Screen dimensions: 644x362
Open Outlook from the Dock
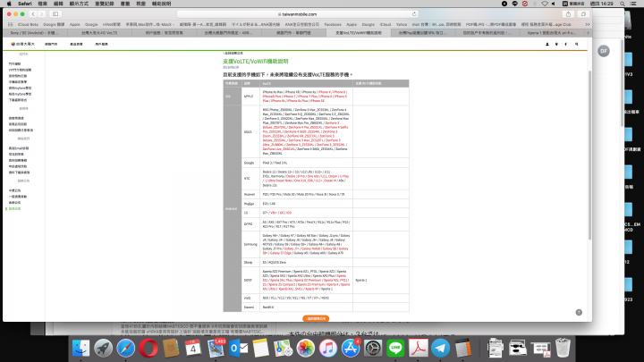[238, 349]
